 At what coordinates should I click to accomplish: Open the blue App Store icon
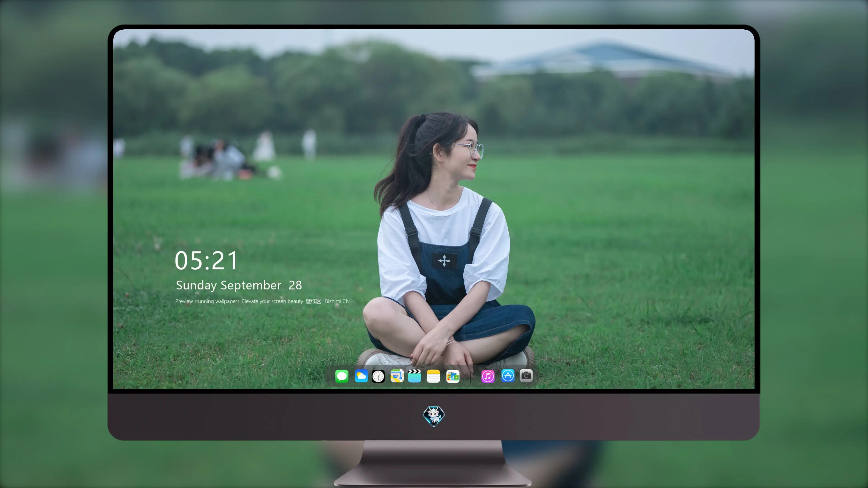click(x=508, y=375)
